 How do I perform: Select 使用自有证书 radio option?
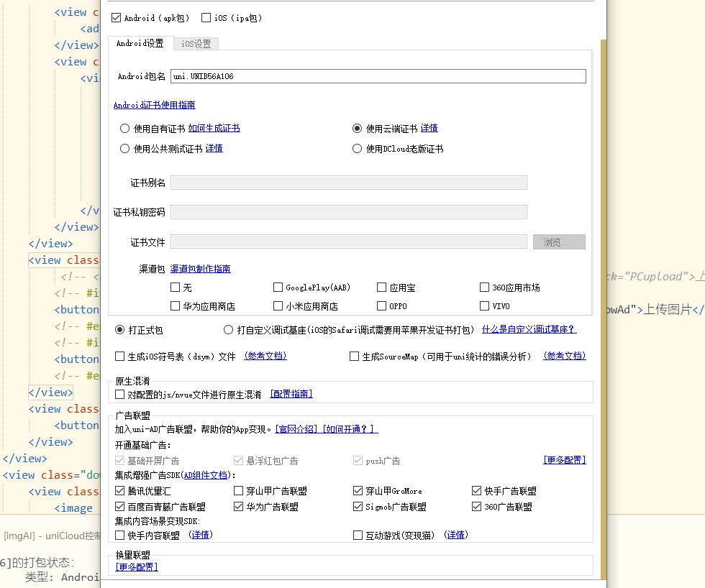(124, 129)
